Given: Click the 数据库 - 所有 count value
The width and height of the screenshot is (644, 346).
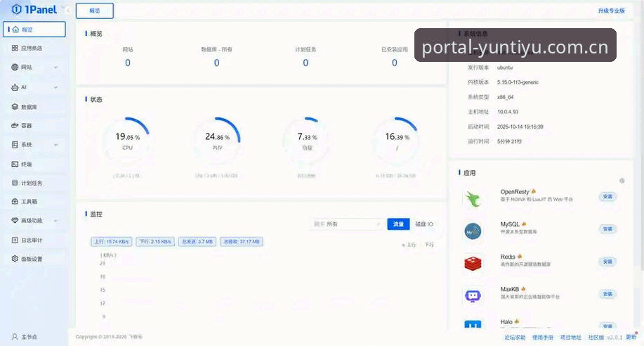Looking at the screenshot, I should pyautogui.click(x=216, y=63).
